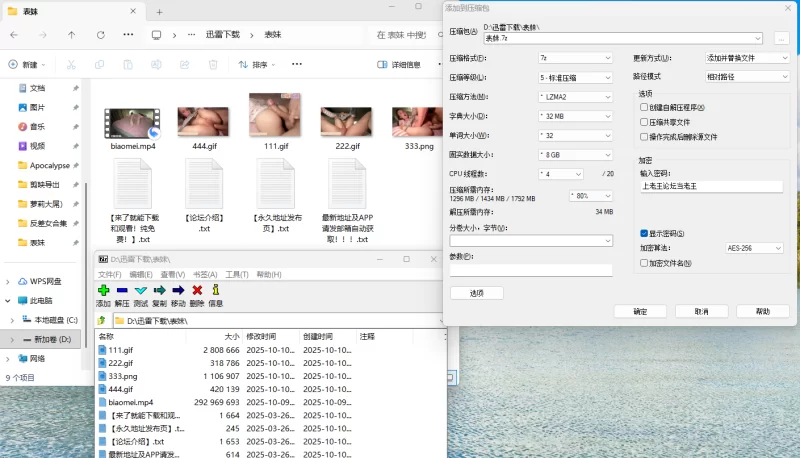Image resolution: width=800 pixels, height=458 pixels.
Task: Click the 解压 (Extract) icon in 7-Zip
Action: coord(122,290)
